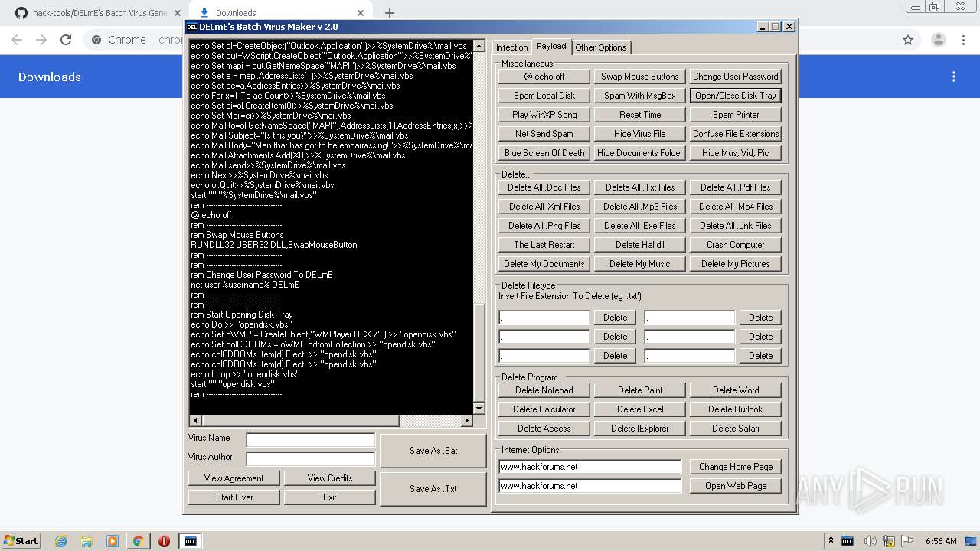Click Hide Virus File button
Image resolution: width=980 pixels, height=551 pixels.
(x=640, y=134)
